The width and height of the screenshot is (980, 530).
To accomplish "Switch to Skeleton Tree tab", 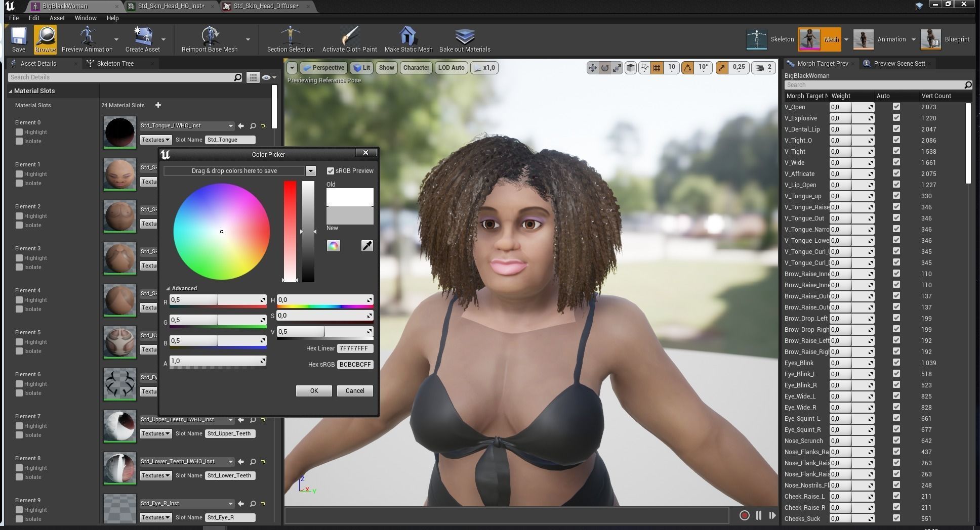I will pyautogui.click(x=115, y=63).
